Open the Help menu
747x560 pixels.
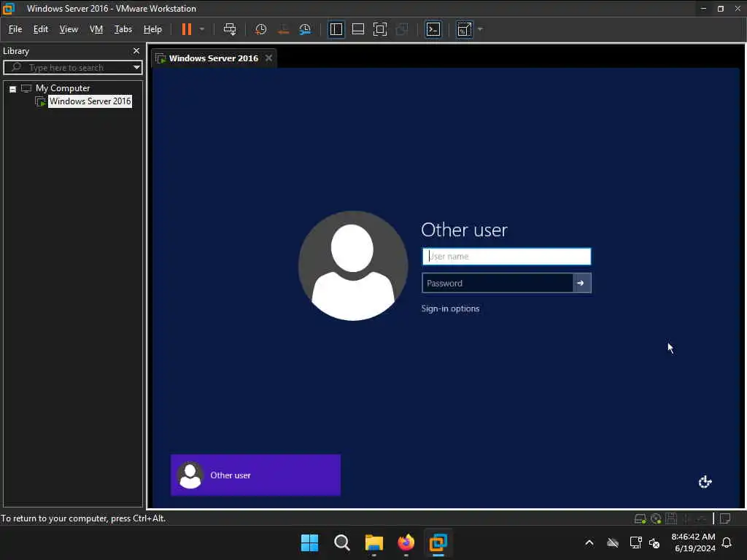coord(152,29)
